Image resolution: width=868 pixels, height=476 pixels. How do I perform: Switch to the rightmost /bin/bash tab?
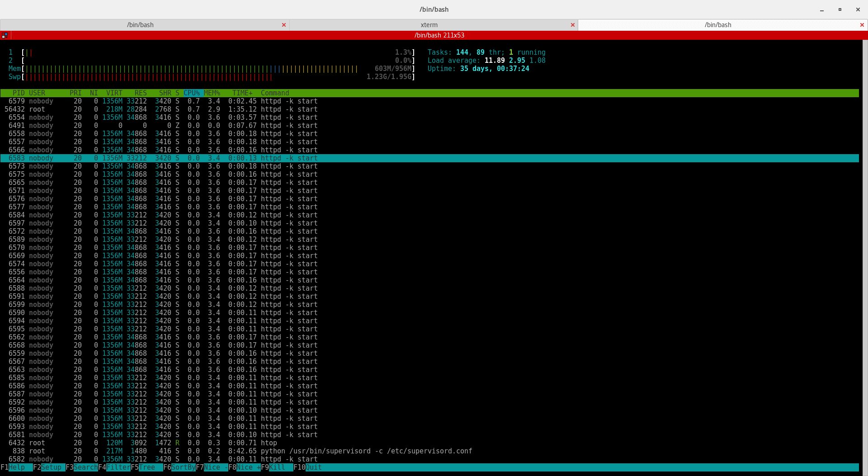click(x=717, y=25)
